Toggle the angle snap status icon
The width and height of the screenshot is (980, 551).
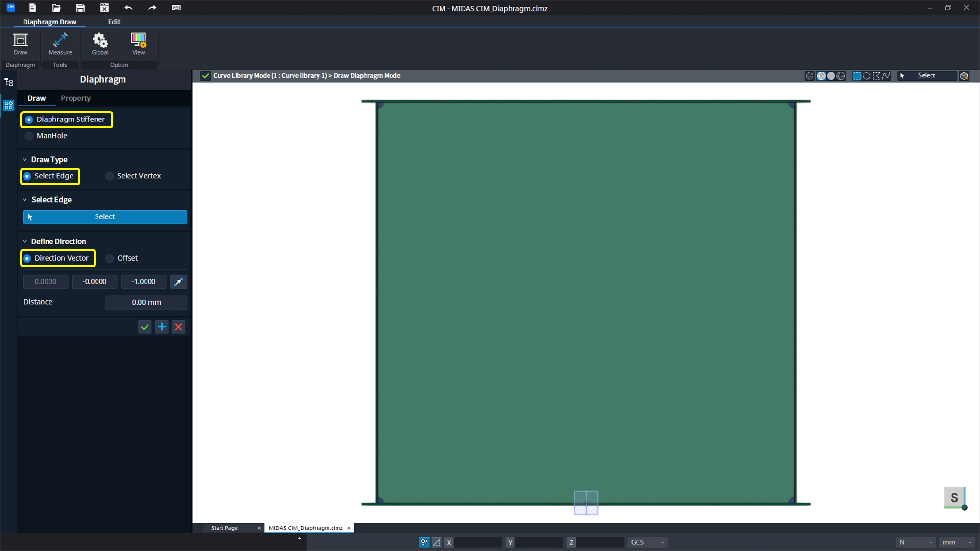coord(437,542)
